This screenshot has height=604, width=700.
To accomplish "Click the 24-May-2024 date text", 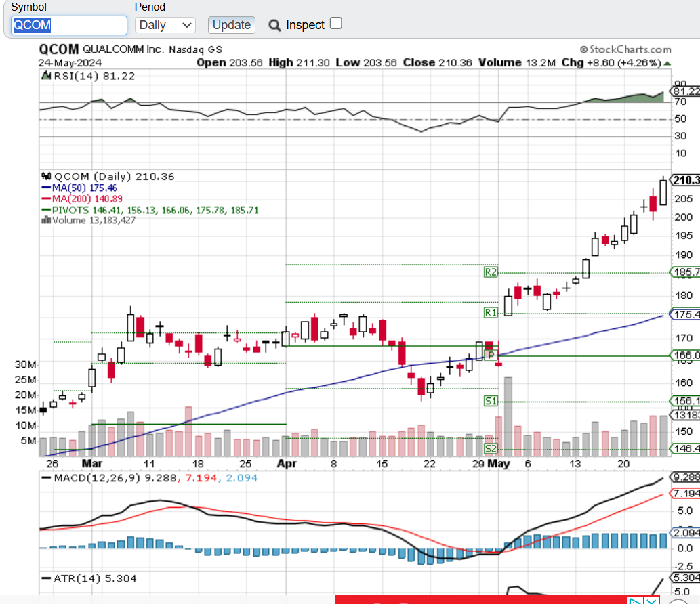I will click(x=70, y=63).
